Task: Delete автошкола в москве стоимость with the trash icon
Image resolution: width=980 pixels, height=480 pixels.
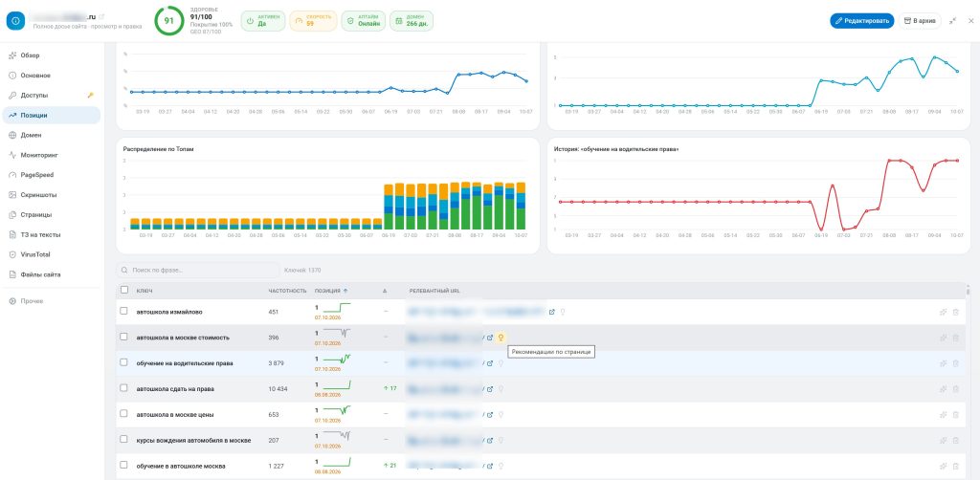Action: coord(956,338)
